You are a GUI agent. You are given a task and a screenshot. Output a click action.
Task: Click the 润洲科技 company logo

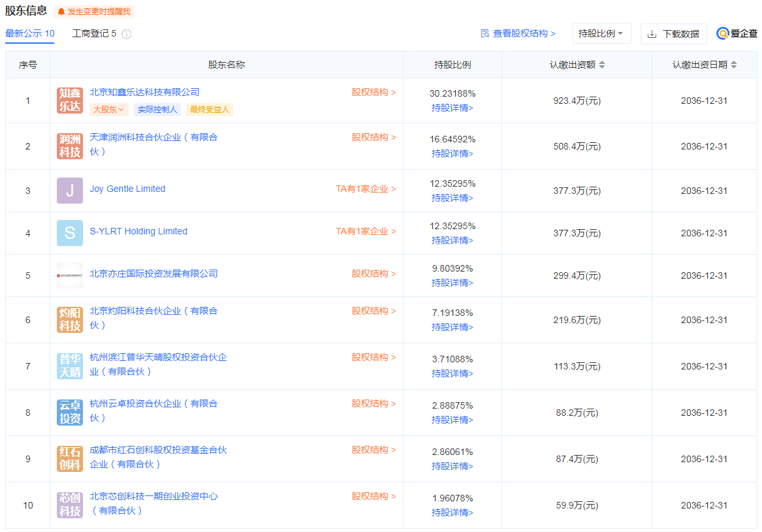(69, 146)
